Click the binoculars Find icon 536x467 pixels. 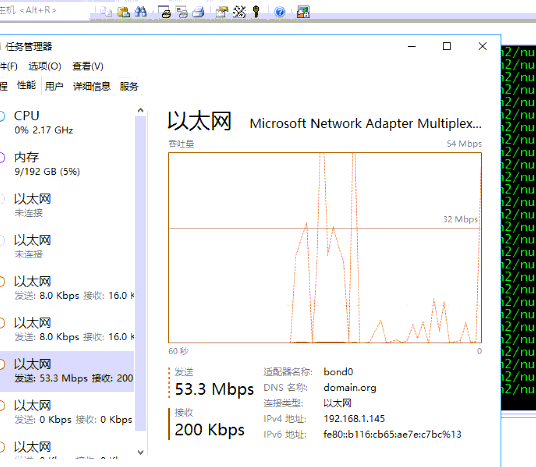tap(140, 12)
